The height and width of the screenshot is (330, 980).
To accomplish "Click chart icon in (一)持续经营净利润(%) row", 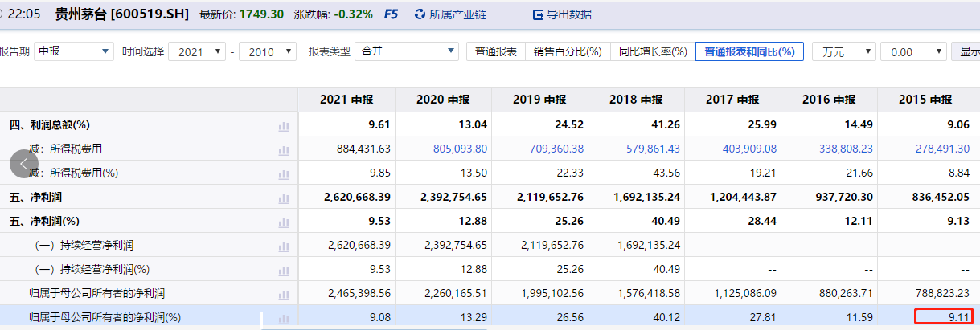I will click(283, 271).
